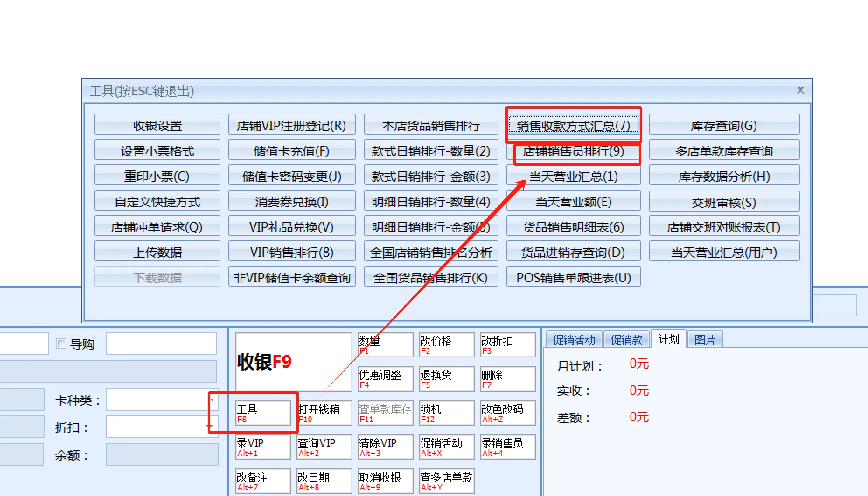Image resolution: width=868 pixels, height=496 pixels.
Task: Click the text field beside 导购
Action: click(161, 343)
